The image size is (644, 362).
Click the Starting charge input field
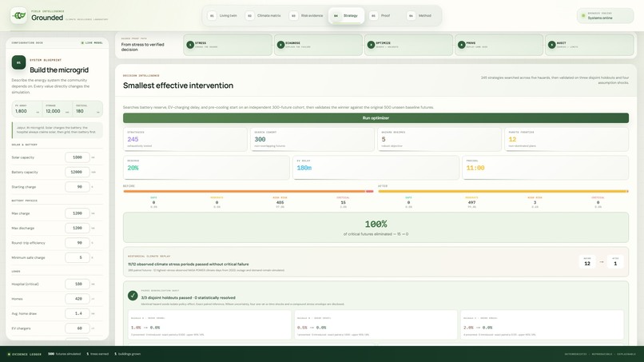[78, 187]
